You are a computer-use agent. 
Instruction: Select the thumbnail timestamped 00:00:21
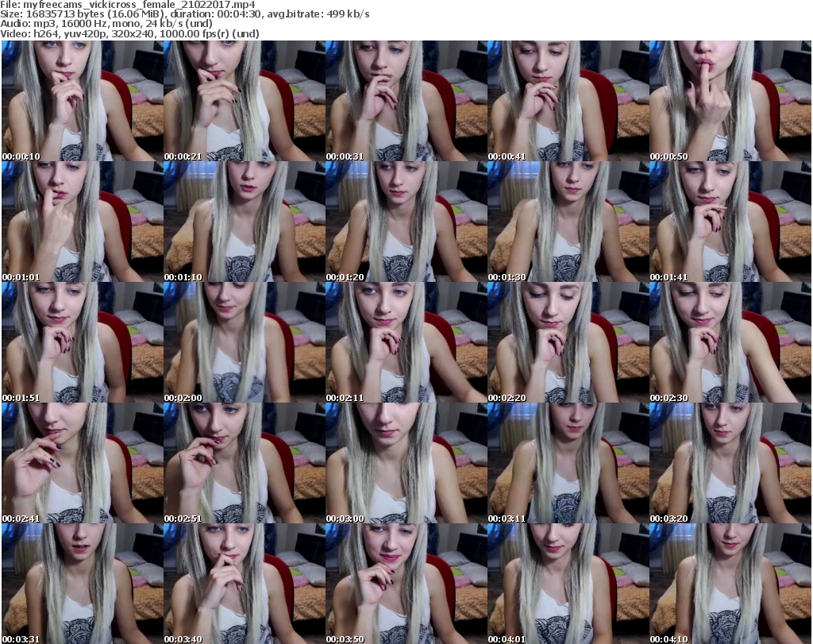(245, 101)
